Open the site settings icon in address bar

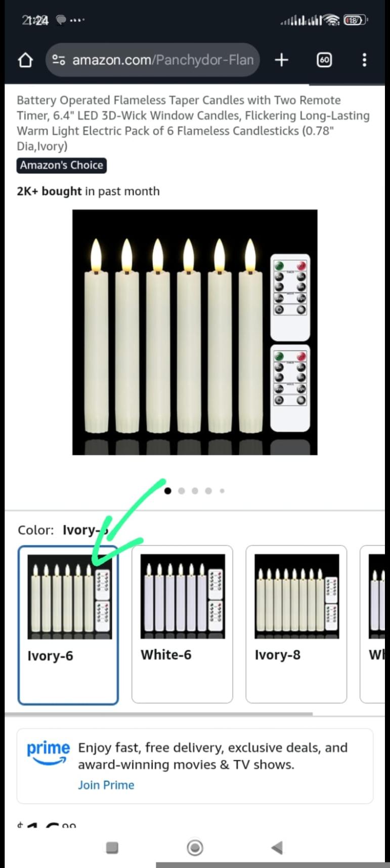coord(59,60)
